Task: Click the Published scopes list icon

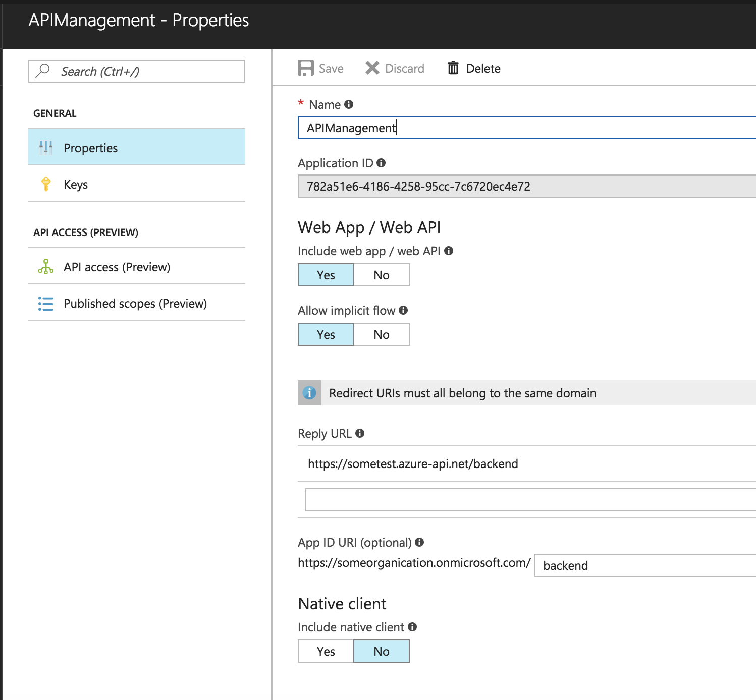Action: [46, 303]
